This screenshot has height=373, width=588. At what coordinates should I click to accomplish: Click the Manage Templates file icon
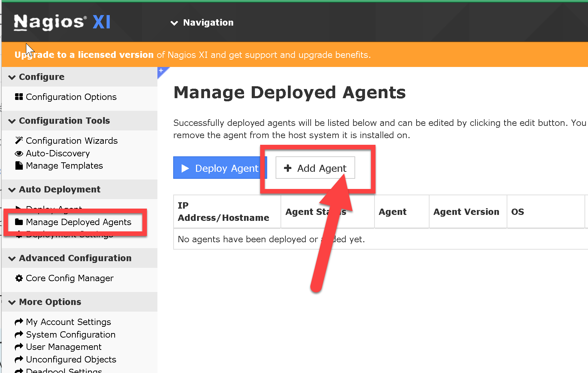coord(19,165)
